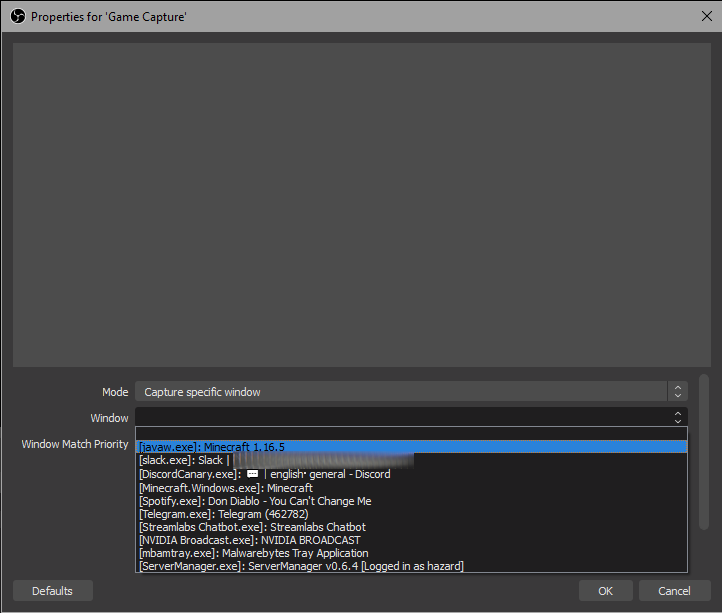Click the Window dropdown arrows

pyautogui.click(x=677, y=417)
